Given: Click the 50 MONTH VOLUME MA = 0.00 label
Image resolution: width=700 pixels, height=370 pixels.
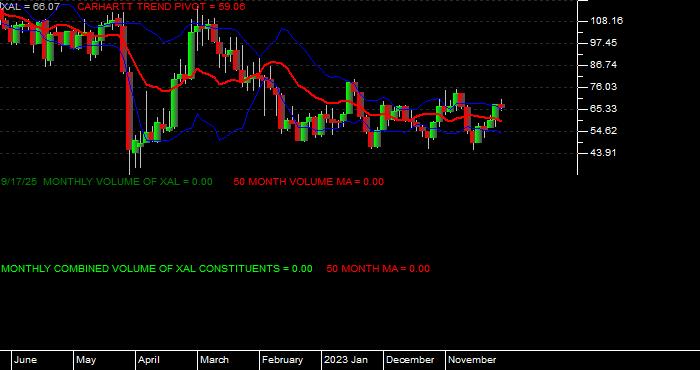Looking at the screenshot, I should point(308,182).
